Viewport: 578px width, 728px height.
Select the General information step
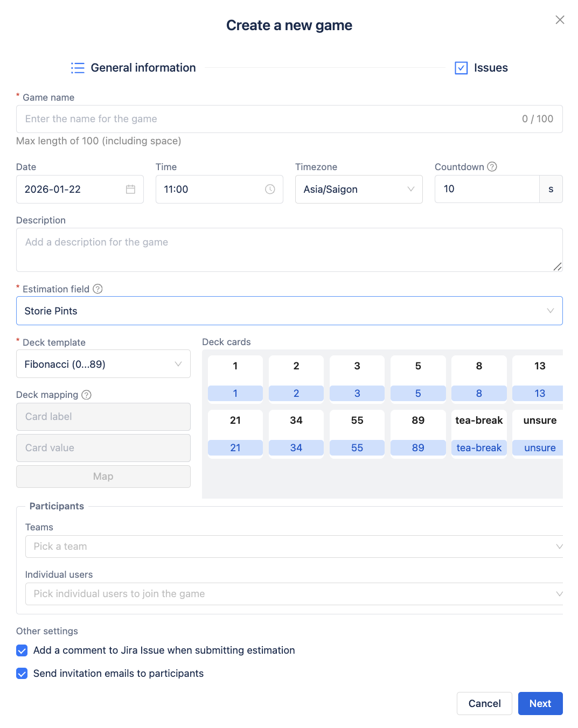point(143,68)
